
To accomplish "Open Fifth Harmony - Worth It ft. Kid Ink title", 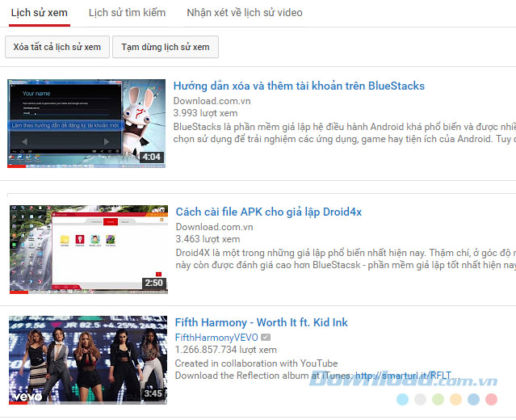I will (x=262, y=322).
